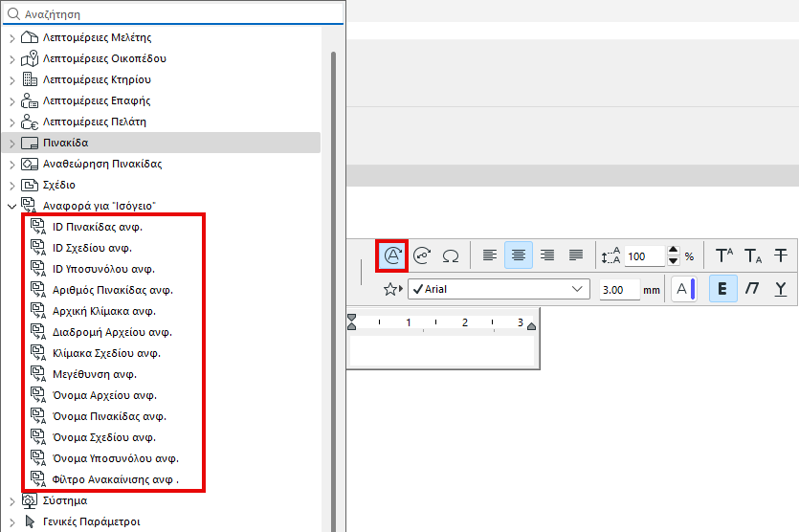
Task: Click the Λεπτομέρειες Οικοπέδου map icon
Action: coord(30,58)
